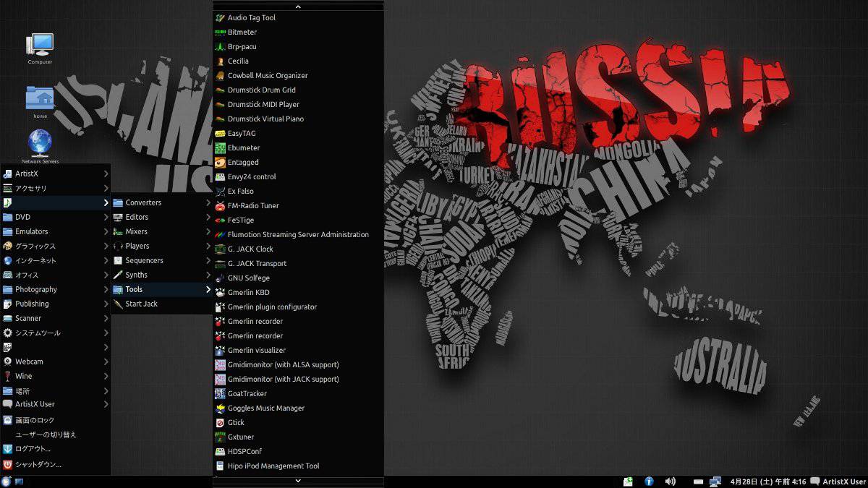
Task: Launch Cowbell Music Organizer icon
Action: [221, 75]
